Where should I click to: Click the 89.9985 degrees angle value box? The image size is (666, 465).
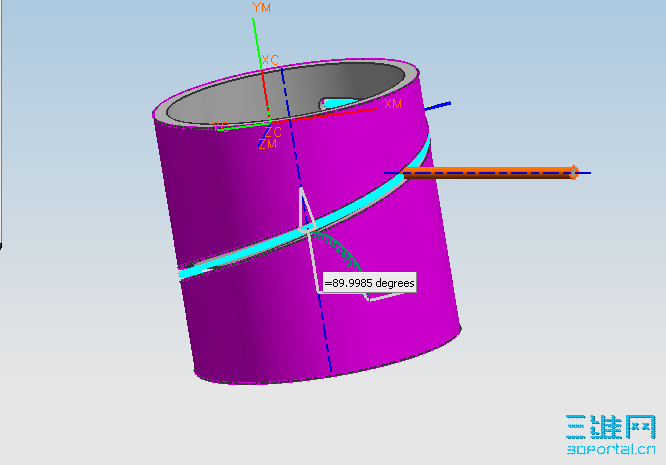pos(370,283)
